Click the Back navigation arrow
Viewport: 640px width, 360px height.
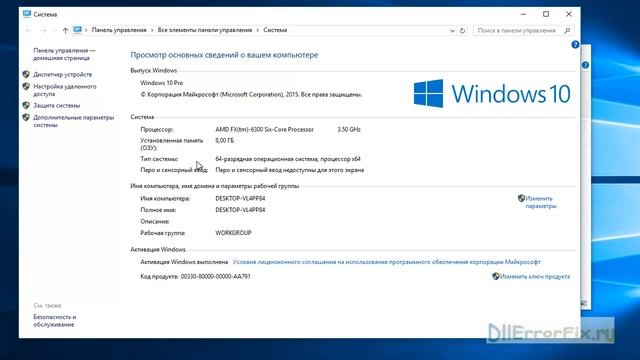[x=29, y=30]
